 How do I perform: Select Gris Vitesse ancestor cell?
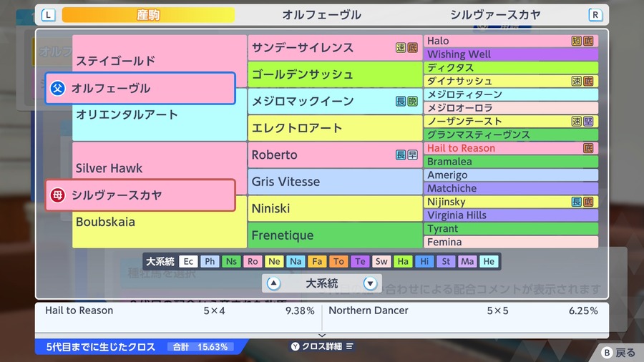click(x=335, y=182)
